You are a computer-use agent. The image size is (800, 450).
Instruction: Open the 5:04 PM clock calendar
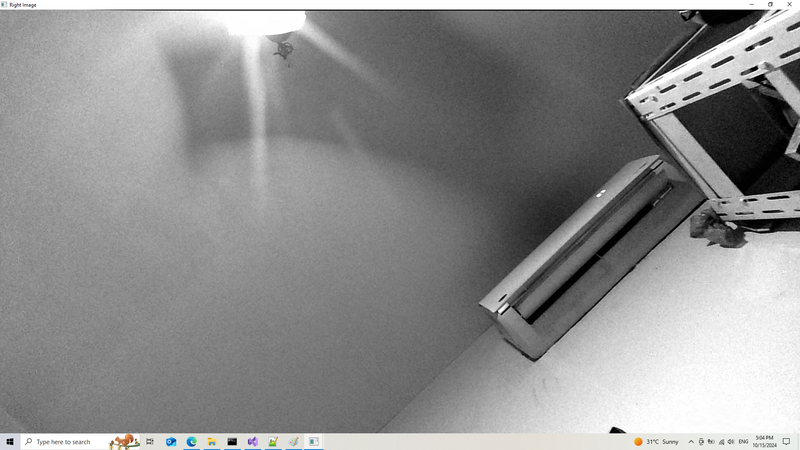click(765, 441)
